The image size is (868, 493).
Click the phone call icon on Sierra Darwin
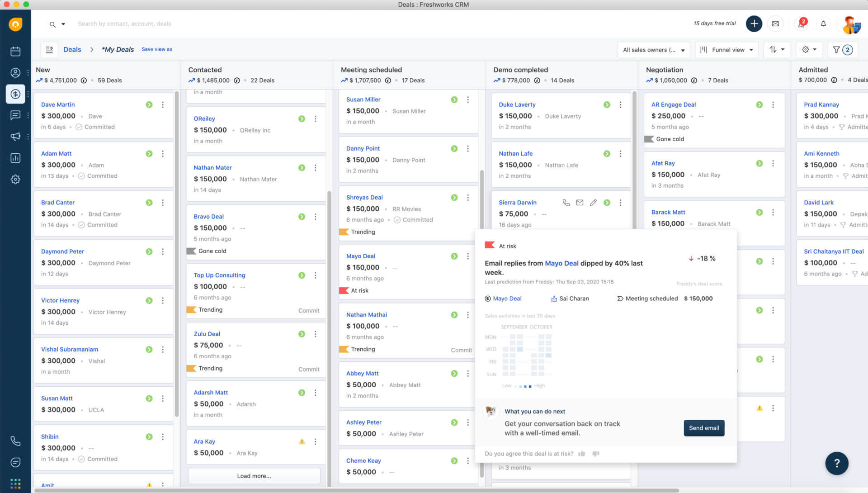point(567,203)
